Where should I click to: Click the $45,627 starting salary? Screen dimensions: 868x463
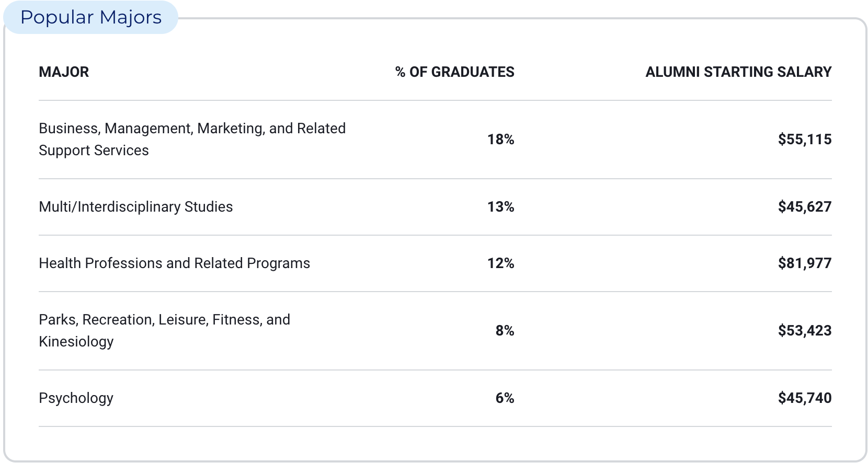coord(804,207)
